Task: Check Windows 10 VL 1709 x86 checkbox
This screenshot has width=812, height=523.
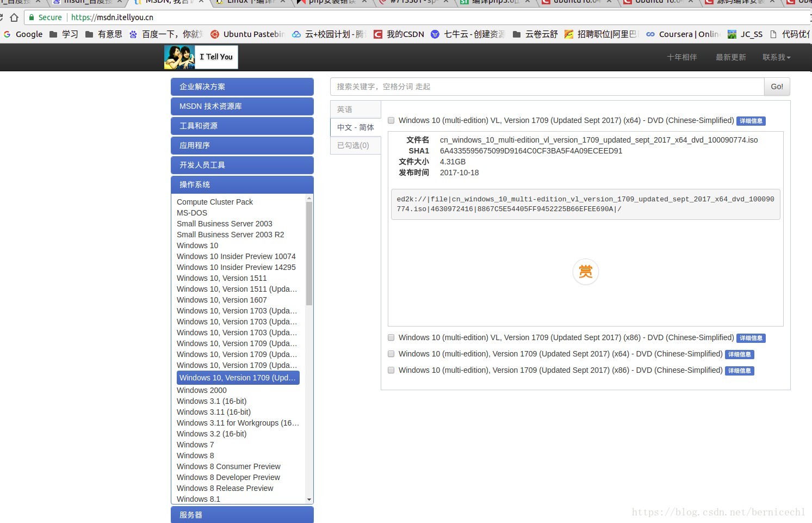Action: coord(391,337)
